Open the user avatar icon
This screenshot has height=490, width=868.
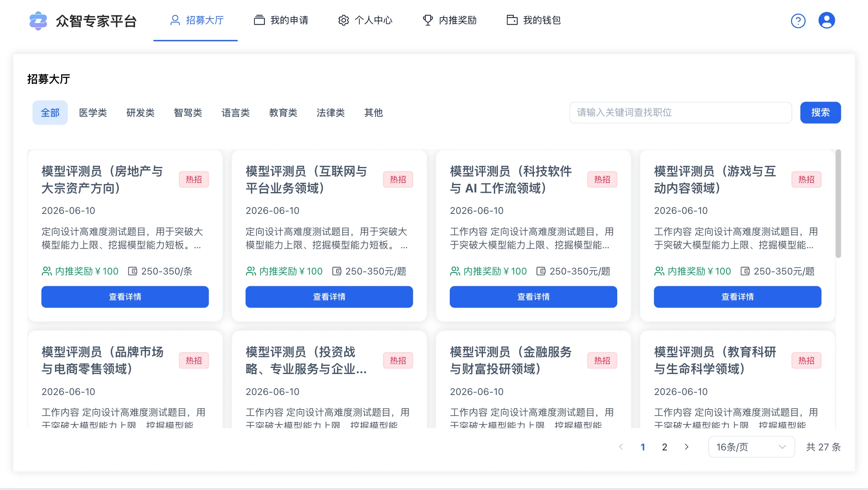827,20
